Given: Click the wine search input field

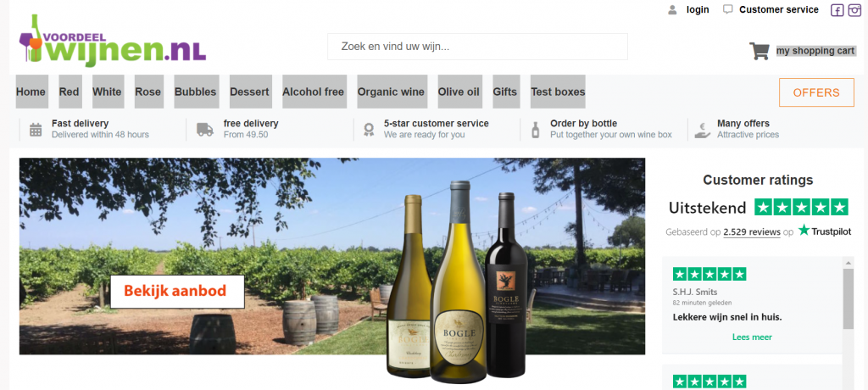Looking at the screenshot, I should (477, 47).
